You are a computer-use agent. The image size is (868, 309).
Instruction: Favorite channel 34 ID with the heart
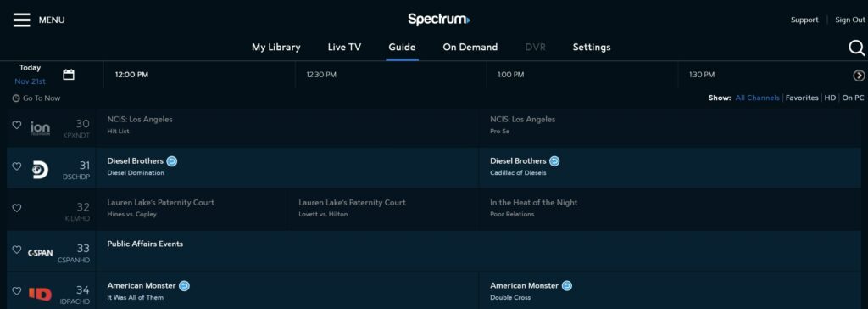click(17, 290)
